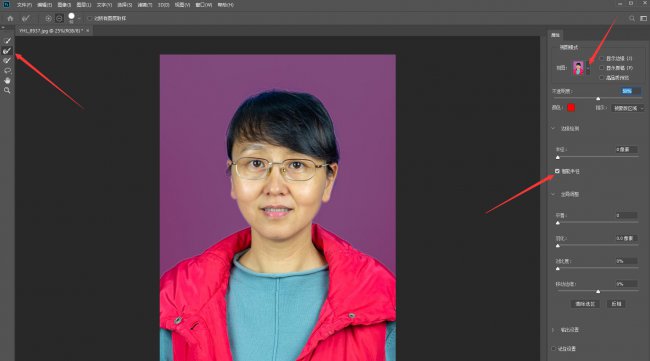
Task: Enable the High Quality Preview checkbox
Action: point(601,78)
